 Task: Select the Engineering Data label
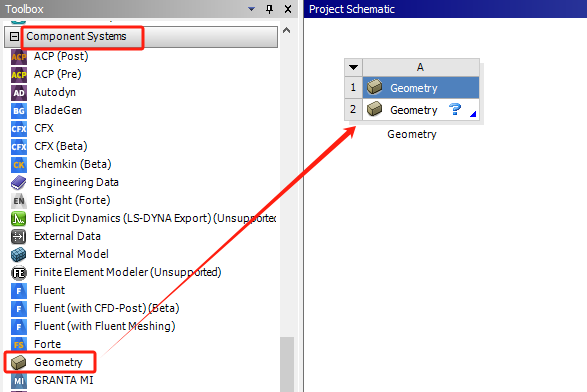pyautogui.click(x=76, y=182)
